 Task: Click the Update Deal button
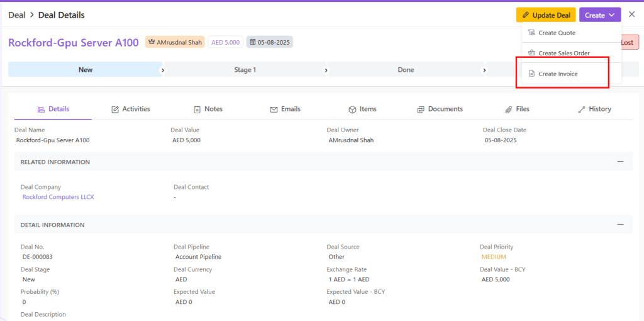coord(545,15)
